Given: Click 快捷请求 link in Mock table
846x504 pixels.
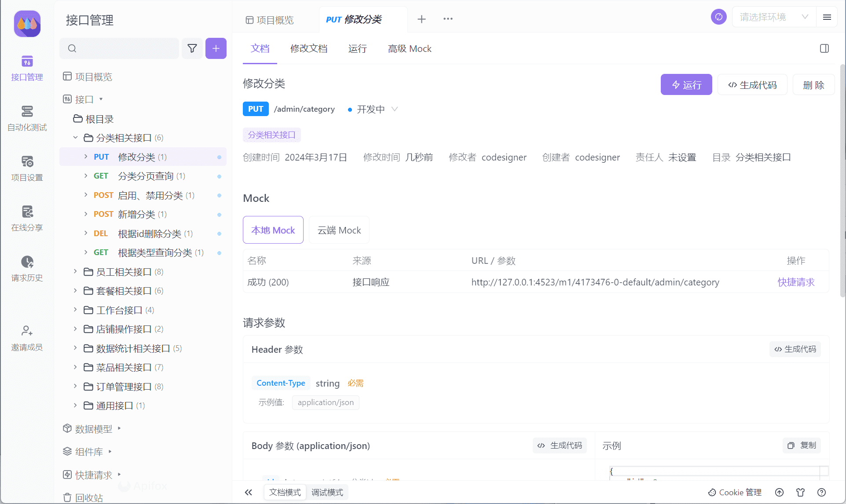Looking at the screenshot, I should coord(796,282).
